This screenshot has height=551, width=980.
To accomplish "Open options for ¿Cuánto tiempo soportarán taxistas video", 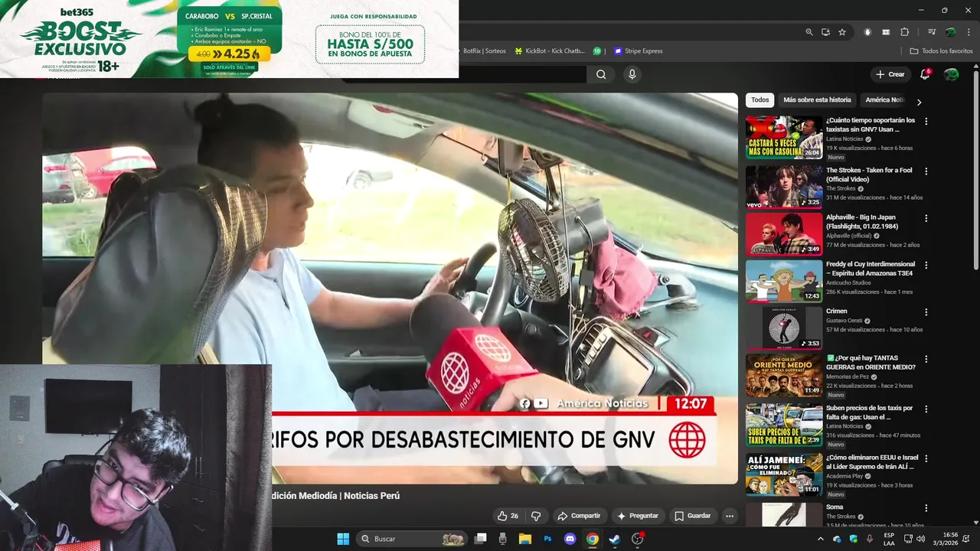I will click(x=926, y=121).
